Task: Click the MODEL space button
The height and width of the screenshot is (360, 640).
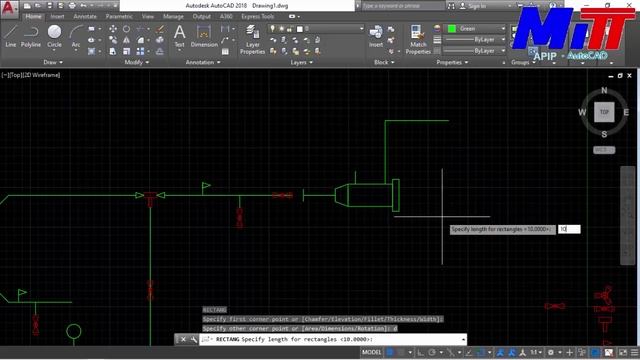Action: (371, 352)
